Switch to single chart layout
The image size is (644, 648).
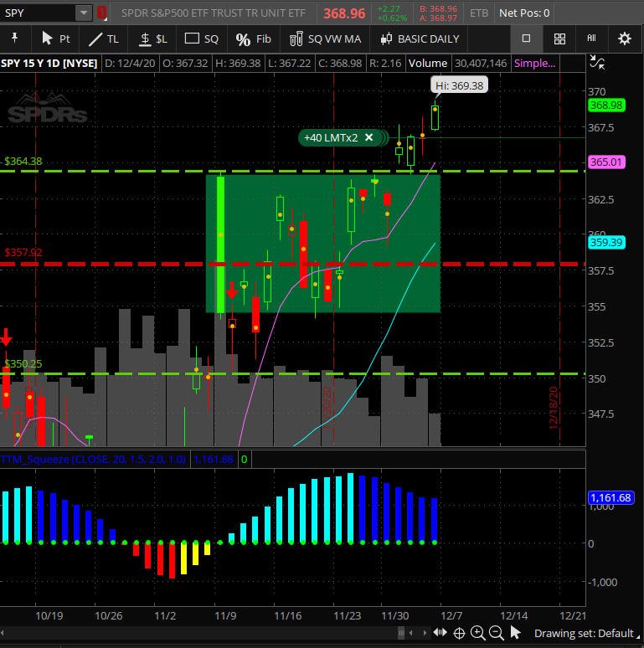(526, 39)
